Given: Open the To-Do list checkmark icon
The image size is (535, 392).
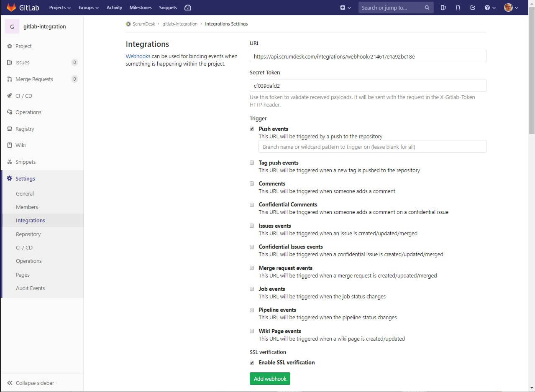Looking at the screenshot, I should (x=473, y=8).
